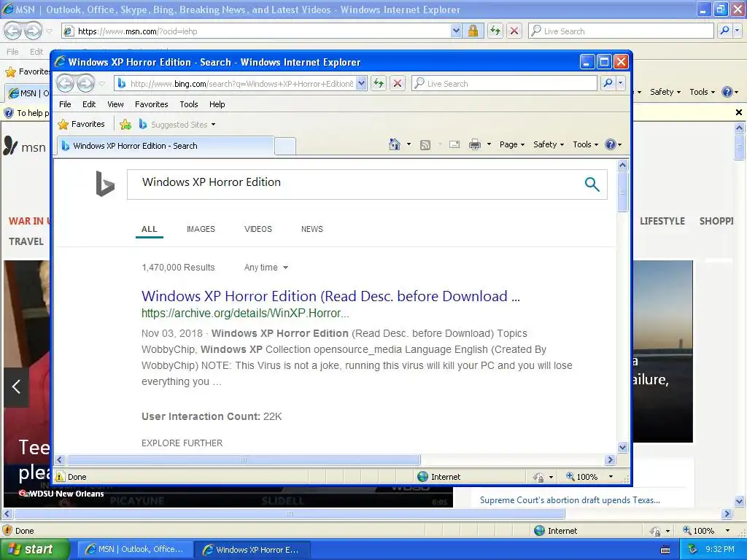Image resolution: width=747 pixels, height=560 pixels.
Task: Click scroll down arrow on Bing page
Action: tap(622, 447)
